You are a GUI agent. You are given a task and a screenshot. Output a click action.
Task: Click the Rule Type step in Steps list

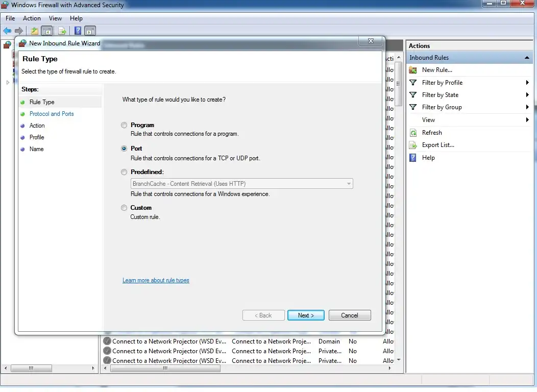tap(42, 102)
